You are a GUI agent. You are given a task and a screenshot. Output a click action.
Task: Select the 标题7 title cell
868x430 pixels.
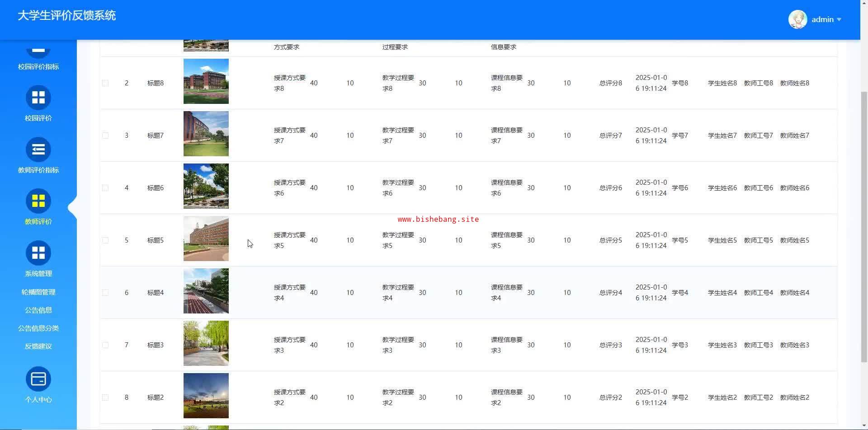[x=156, y=136]
